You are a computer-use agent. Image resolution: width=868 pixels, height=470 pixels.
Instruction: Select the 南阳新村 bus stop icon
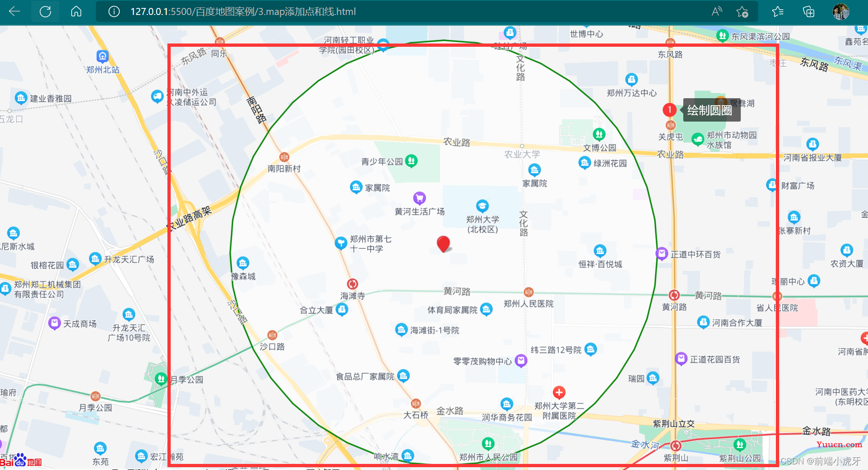[x=284, y=157]
